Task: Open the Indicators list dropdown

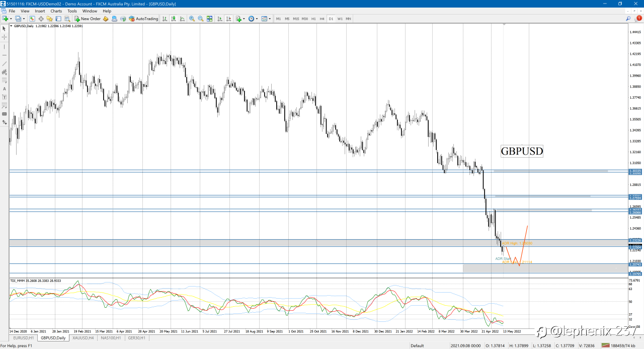Action: 240,19
